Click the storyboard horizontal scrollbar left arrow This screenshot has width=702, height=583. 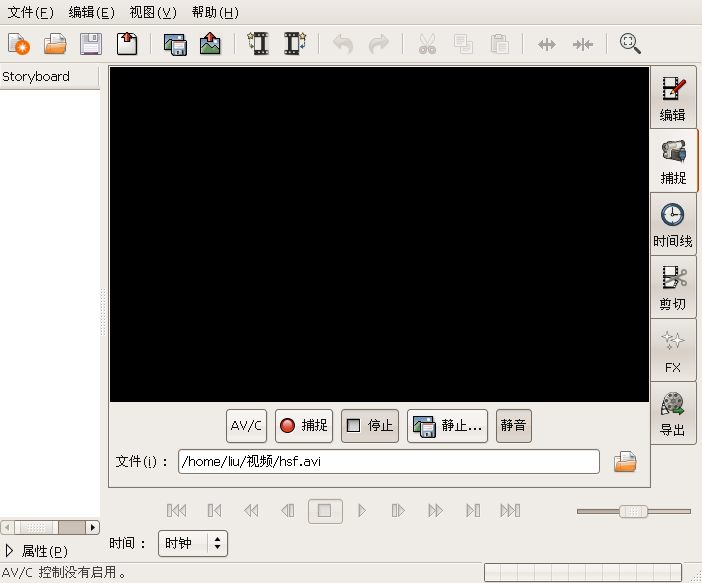tap(7, 527)
